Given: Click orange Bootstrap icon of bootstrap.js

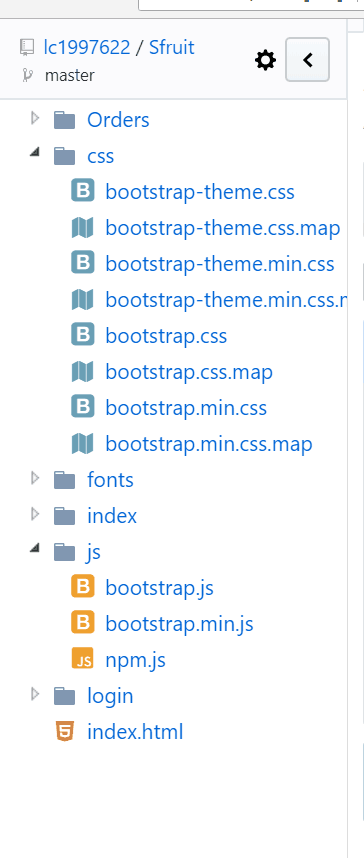Looking at the screenshot, I should 83,587.
